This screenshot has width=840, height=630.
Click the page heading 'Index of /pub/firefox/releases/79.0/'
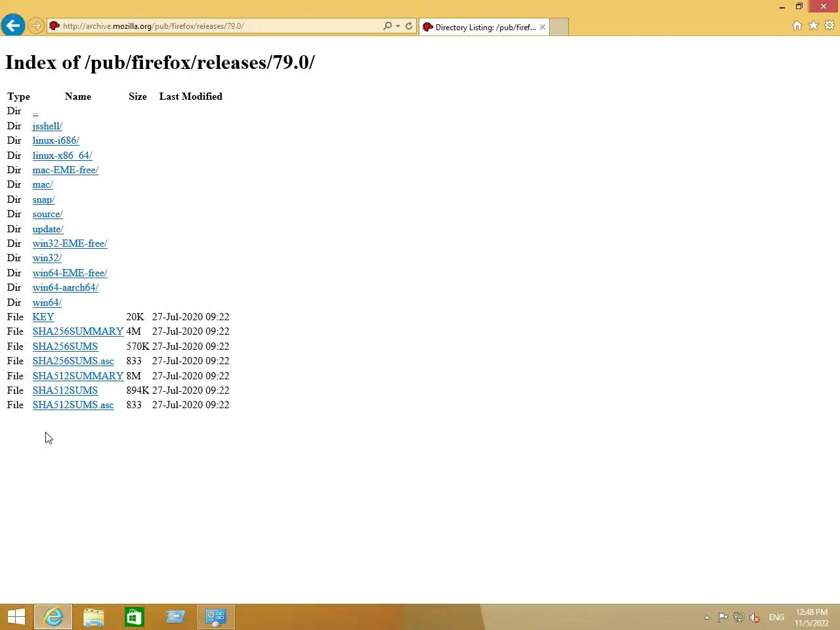(160, 62)
